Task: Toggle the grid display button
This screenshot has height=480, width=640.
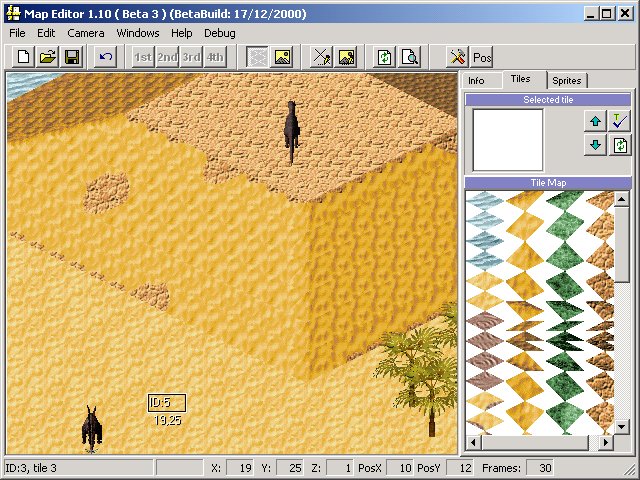Action: pyautogui.click(x=258, y=57)
